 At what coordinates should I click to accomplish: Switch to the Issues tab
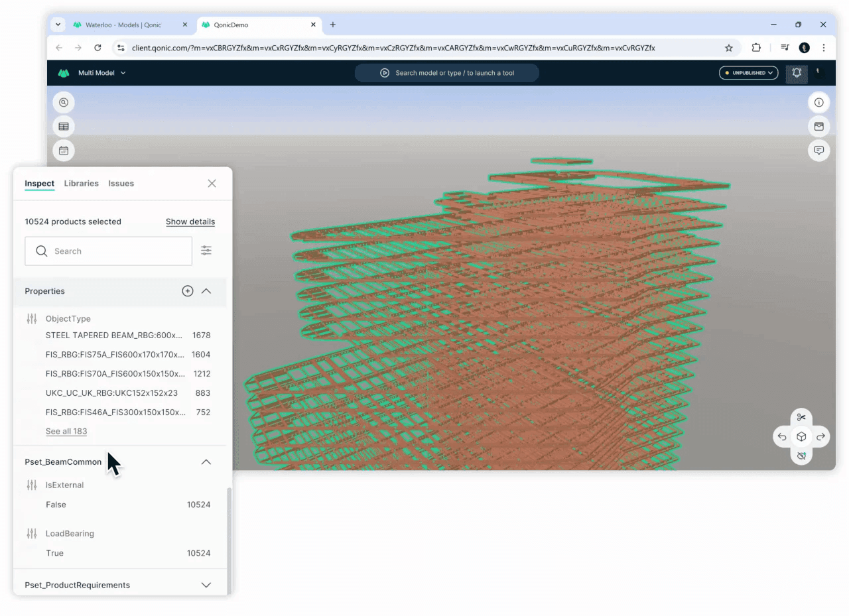point(121,184)
